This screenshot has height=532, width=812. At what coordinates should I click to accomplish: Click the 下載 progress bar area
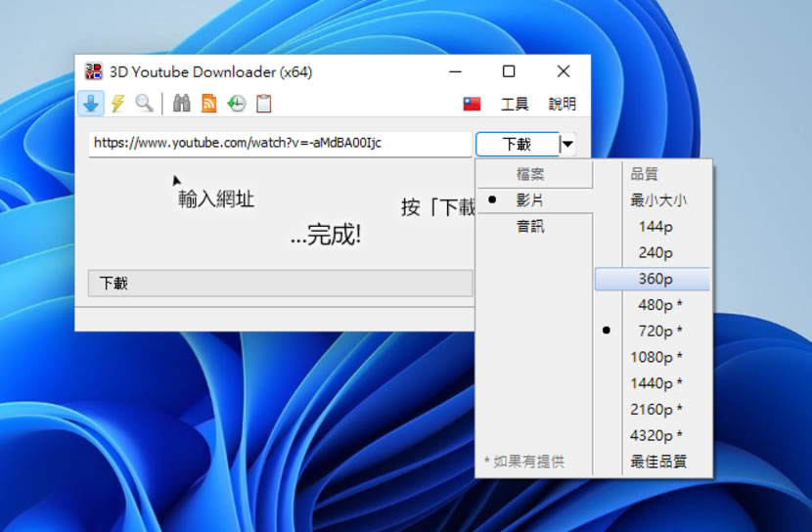pos(280,283)
